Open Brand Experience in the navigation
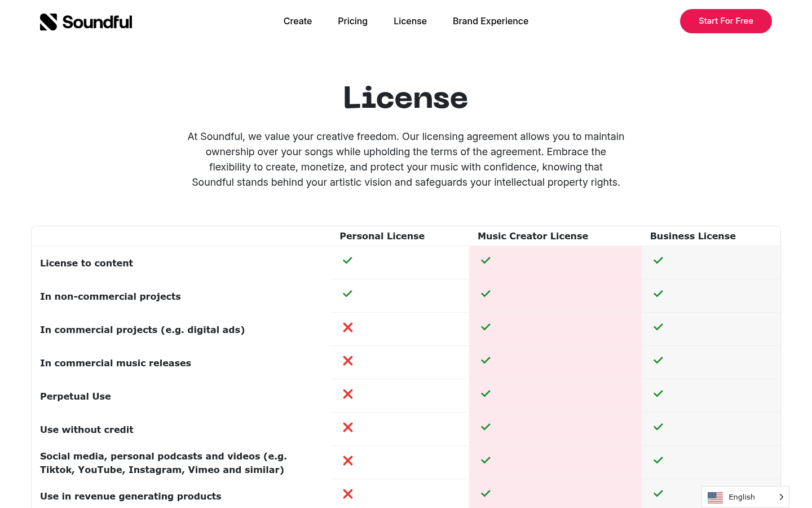Viewport: 812px width, 508px height. (x=491, y=21)
